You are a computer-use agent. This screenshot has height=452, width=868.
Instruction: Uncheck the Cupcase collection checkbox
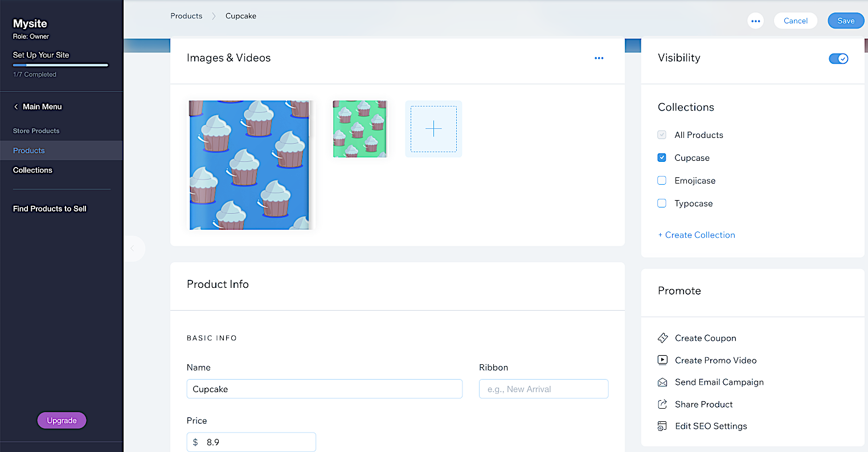(662, 158)
